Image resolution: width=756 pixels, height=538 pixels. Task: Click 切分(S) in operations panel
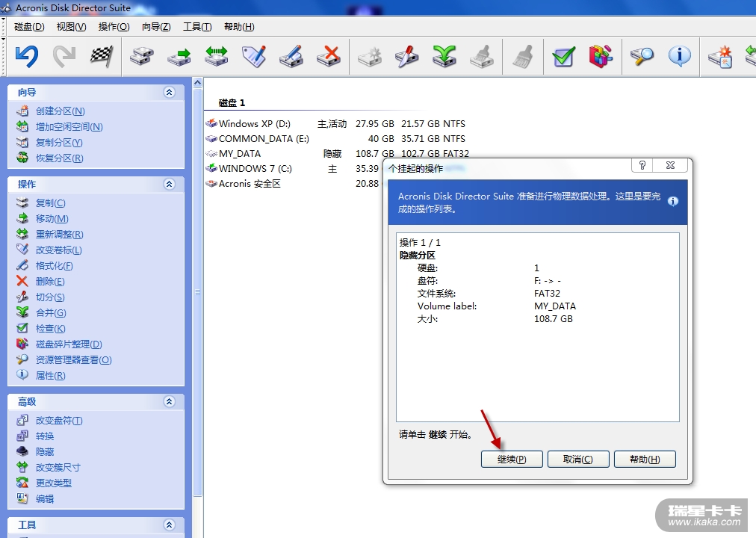(50, 297)
